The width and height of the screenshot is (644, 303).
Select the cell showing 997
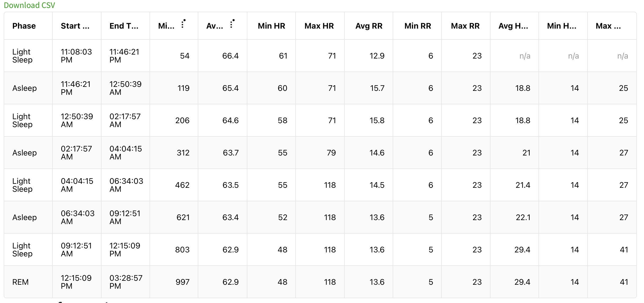click(182, 282)
